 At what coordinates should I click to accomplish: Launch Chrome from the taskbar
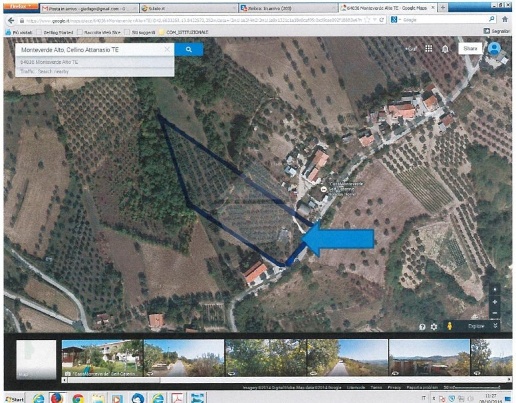78,398
